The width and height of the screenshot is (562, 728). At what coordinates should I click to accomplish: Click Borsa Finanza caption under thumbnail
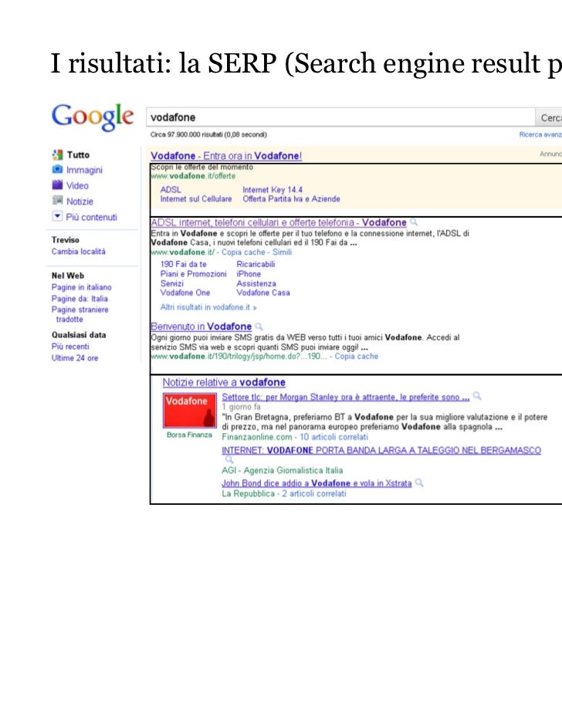(189, 435)
